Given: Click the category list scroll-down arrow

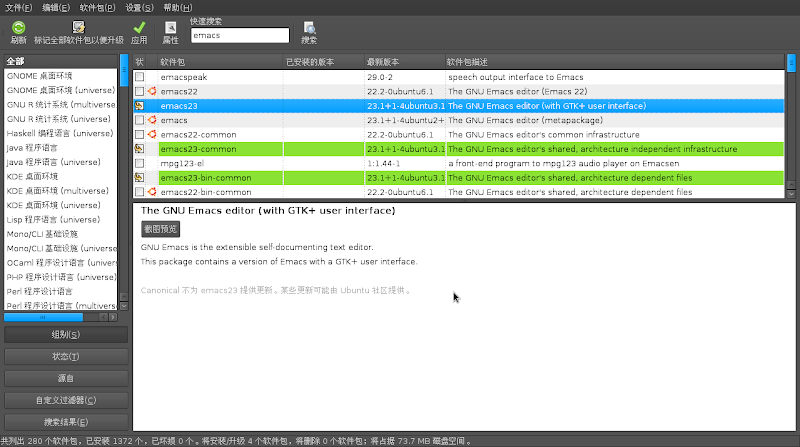Looking at the screenshot, I should point(124,306).
